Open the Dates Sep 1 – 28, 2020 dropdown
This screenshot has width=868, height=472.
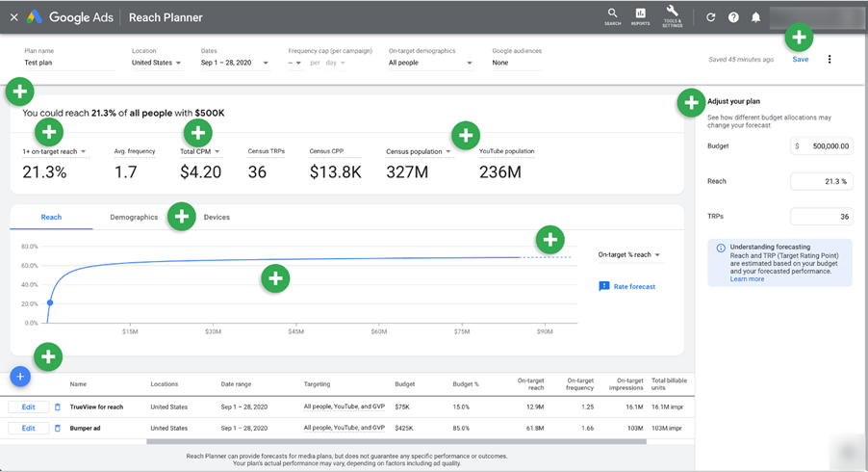point(235,63)
